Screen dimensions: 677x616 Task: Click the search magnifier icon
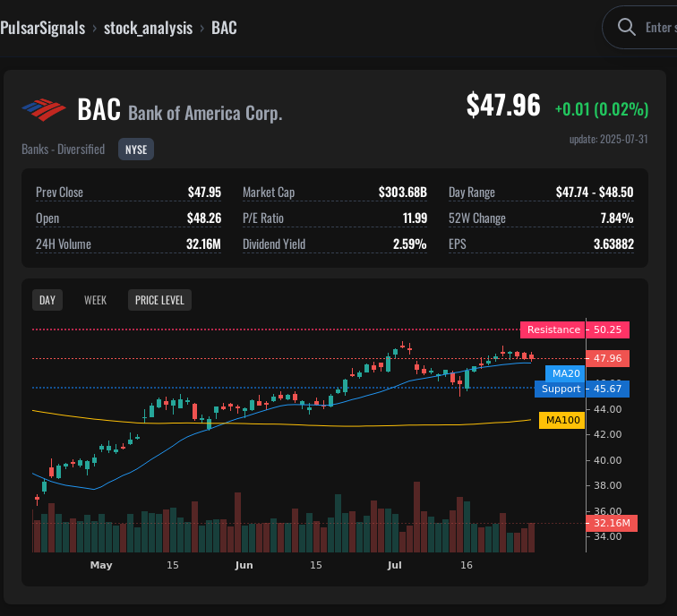click(626, 27)
